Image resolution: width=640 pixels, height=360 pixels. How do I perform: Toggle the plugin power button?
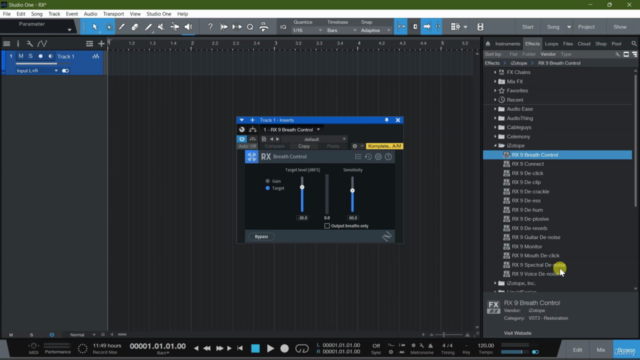(242, 139)
